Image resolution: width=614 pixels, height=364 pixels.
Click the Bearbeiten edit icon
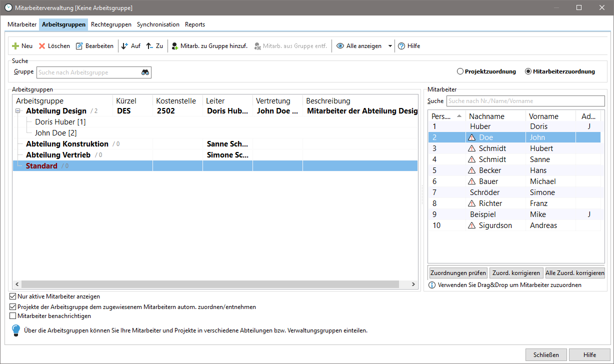[x=79, y=46]
